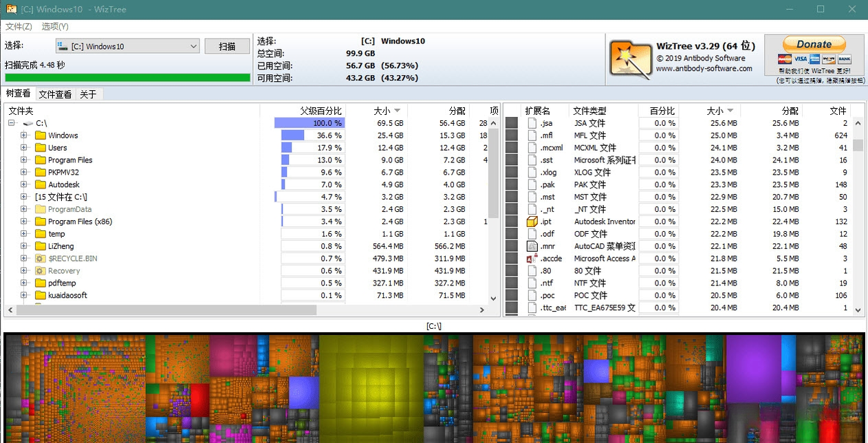The width and height of the screenshot is (868, 443).
Task: Select the [15 文件在 C:\] row
Action: (61, 197)
